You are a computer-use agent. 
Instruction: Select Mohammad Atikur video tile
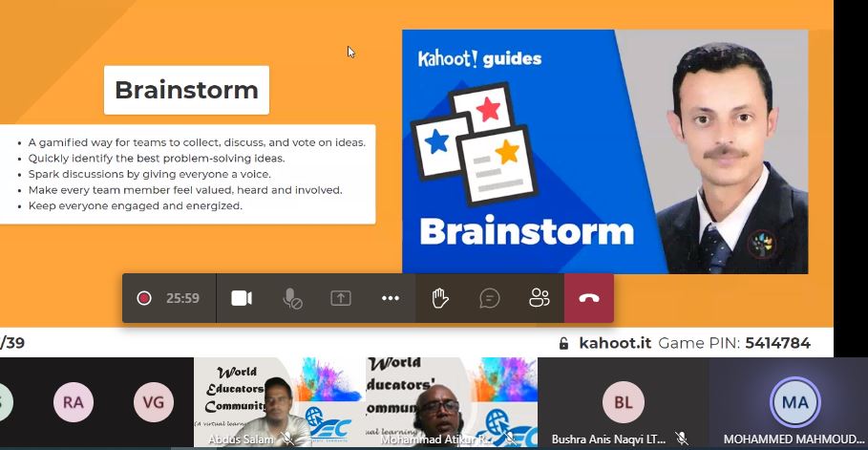coord(451,402)
